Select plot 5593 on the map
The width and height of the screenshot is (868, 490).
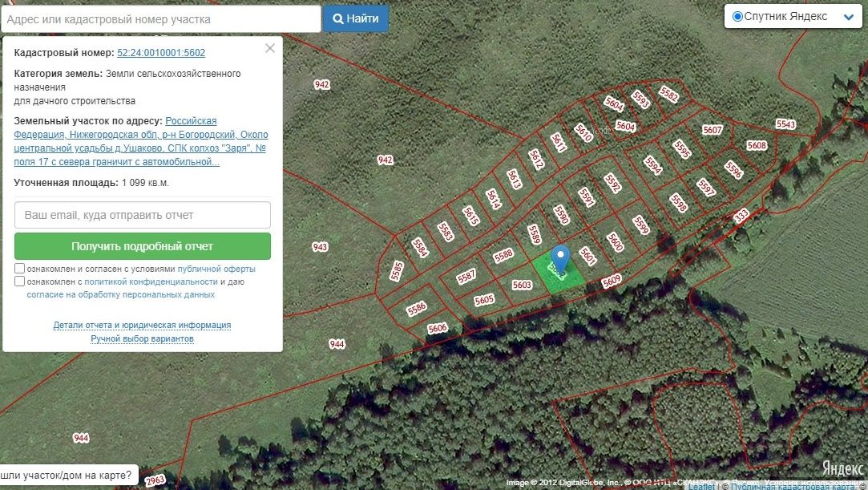click(x=640, y=99)
